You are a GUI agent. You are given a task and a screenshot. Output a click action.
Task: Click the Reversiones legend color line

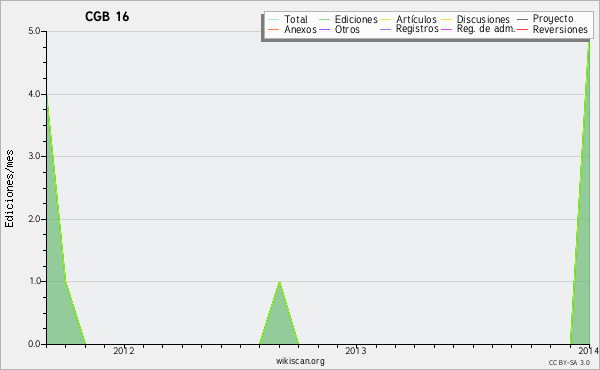tap(522, 29)
